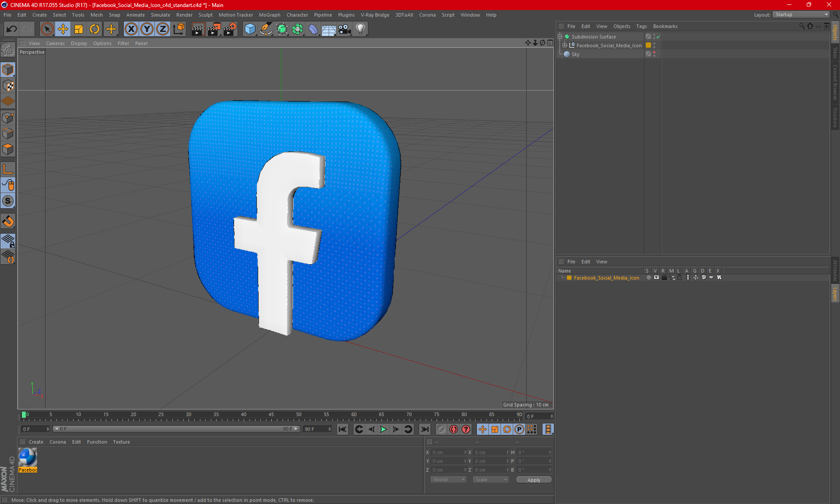Enable the Axis mode tool
Screen dimensions: 840x504
coord(8,169)
